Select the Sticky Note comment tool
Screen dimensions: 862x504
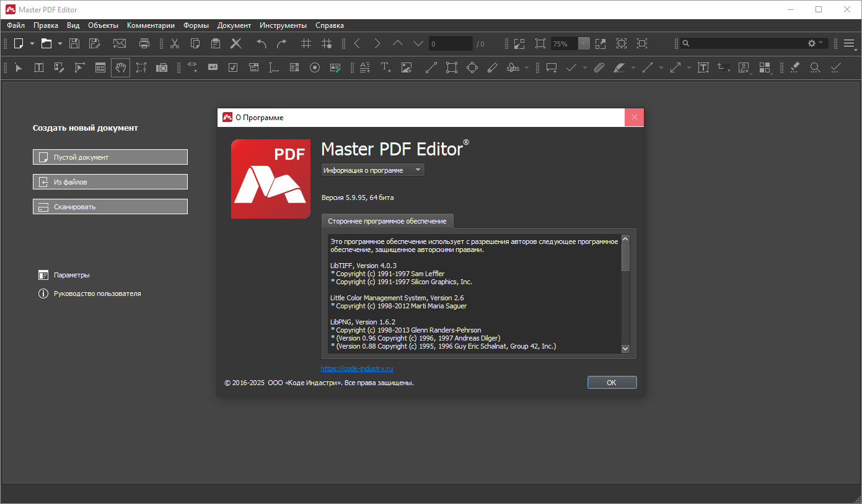(x=552, y=67)
